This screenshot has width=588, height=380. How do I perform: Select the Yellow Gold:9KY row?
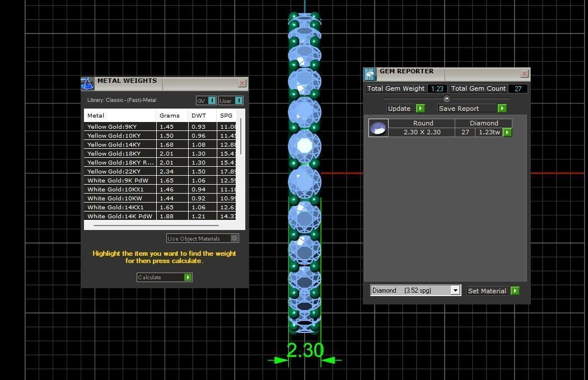pos(160,126)
